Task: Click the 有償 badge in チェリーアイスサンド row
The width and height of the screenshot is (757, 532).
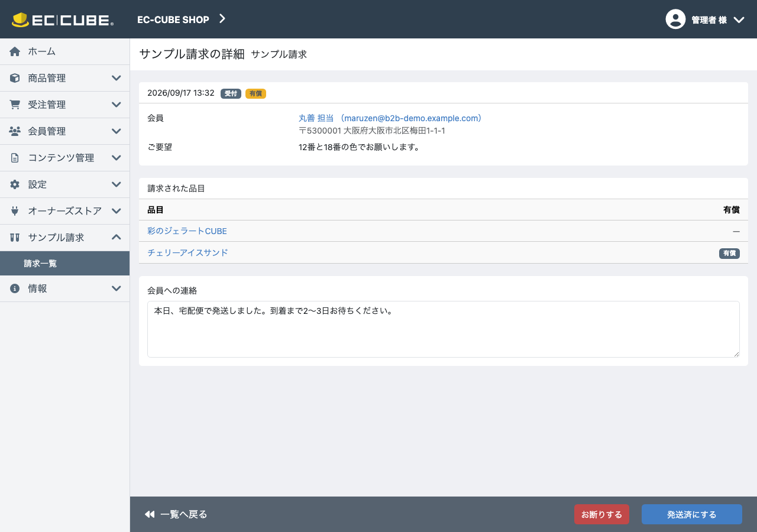Action: tap(729, 253)
